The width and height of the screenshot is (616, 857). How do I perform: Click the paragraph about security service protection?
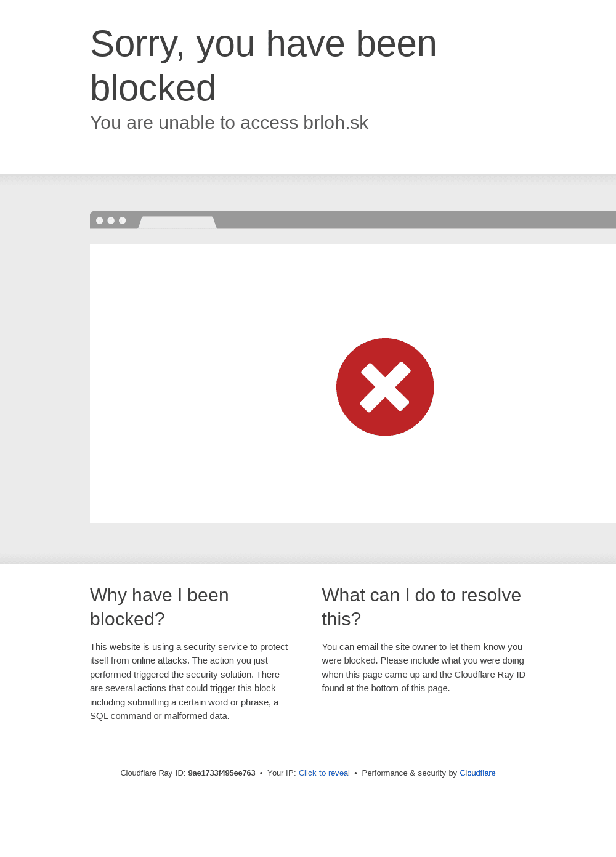point(189,681)
